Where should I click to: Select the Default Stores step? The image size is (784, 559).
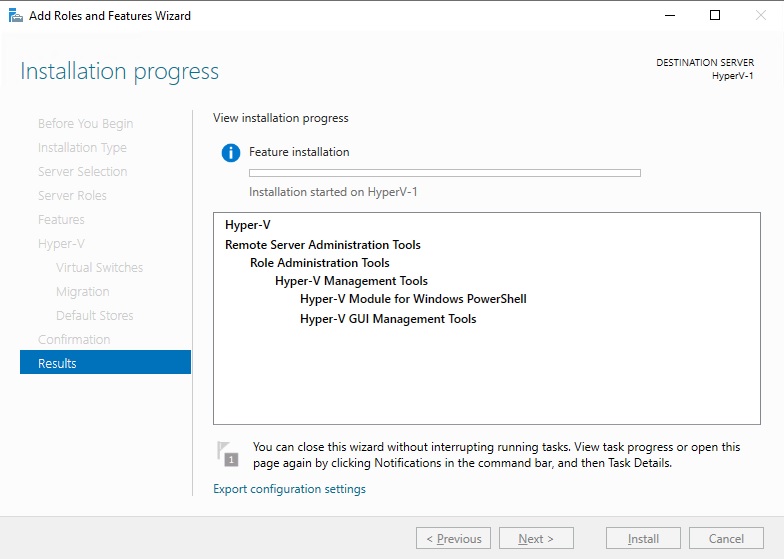click(94, 316)
